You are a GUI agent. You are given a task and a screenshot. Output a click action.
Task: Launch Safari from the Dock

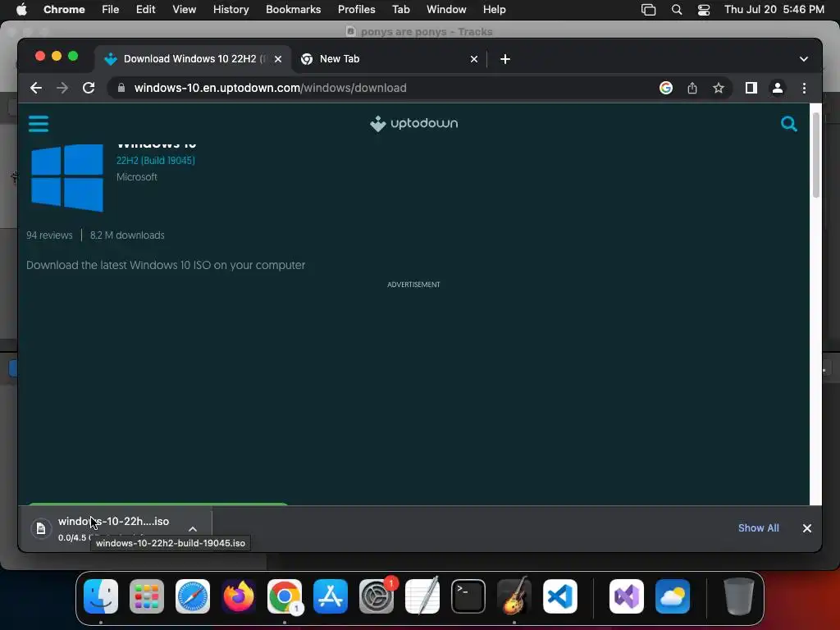(x=193, y=596)
